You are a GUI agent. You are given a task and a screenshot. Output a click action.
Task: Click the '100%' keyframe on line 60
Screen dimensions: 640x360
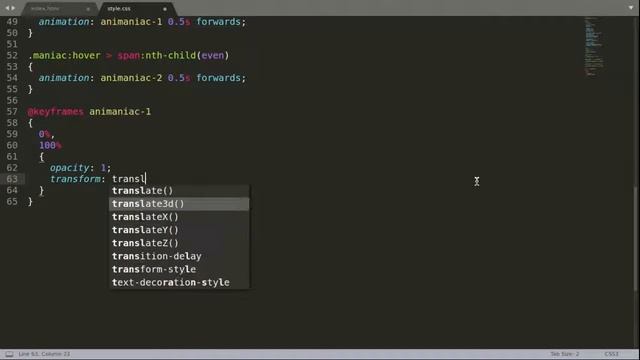[x=50, y=145]
